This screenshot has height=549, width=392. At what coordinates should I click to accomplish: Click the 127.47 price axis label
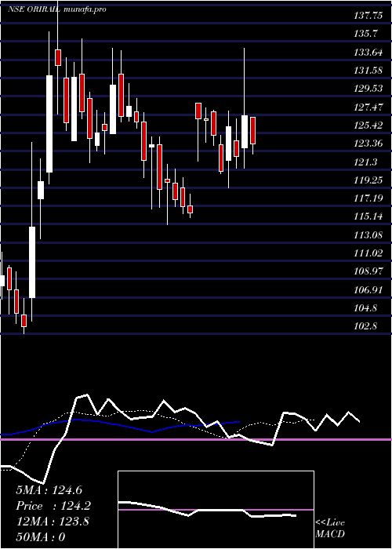coord(368,107)
